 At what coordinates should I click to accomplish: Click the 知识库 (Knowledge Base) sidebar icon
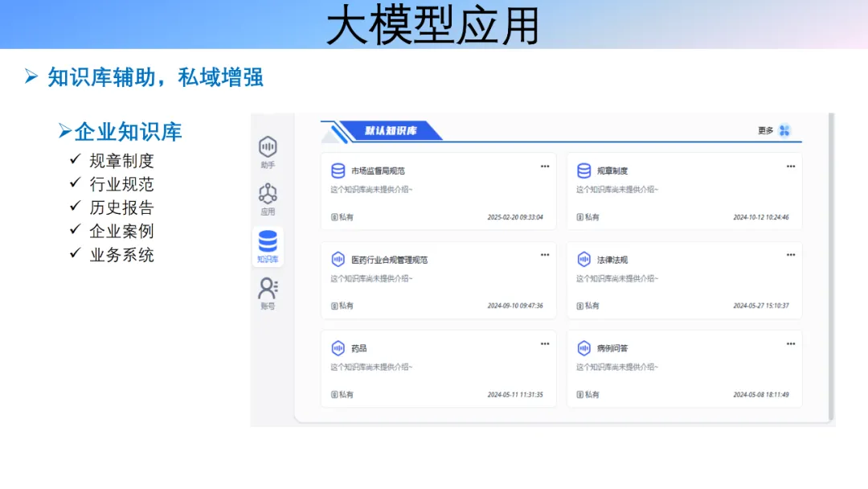point(268,243)
